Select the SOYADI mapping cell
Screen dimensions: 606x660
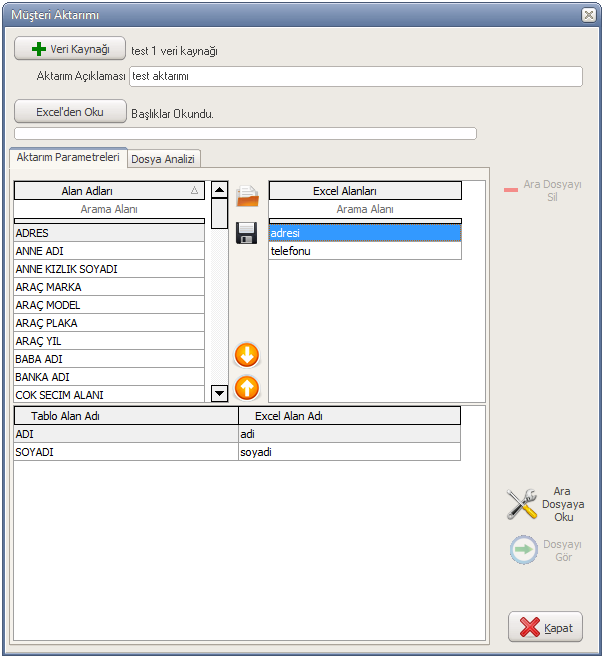click(x=126, y=452)
